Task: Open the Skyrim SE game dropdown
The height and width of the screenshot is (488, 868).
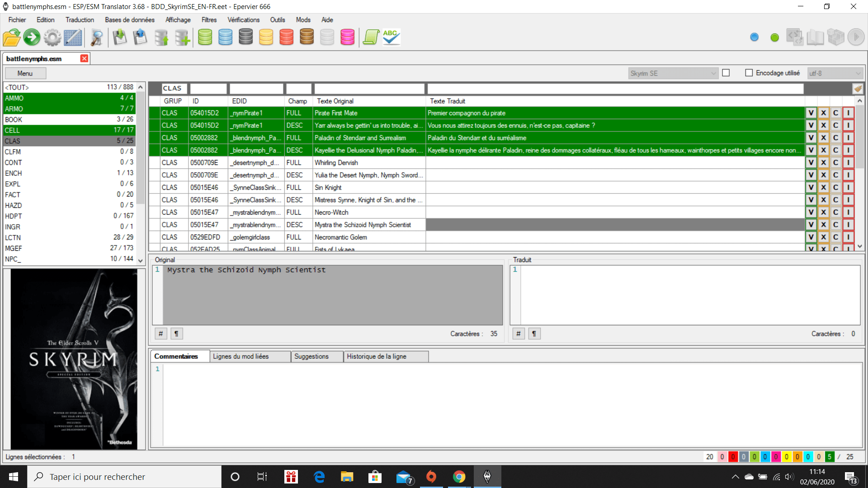Action: (673, 73)
